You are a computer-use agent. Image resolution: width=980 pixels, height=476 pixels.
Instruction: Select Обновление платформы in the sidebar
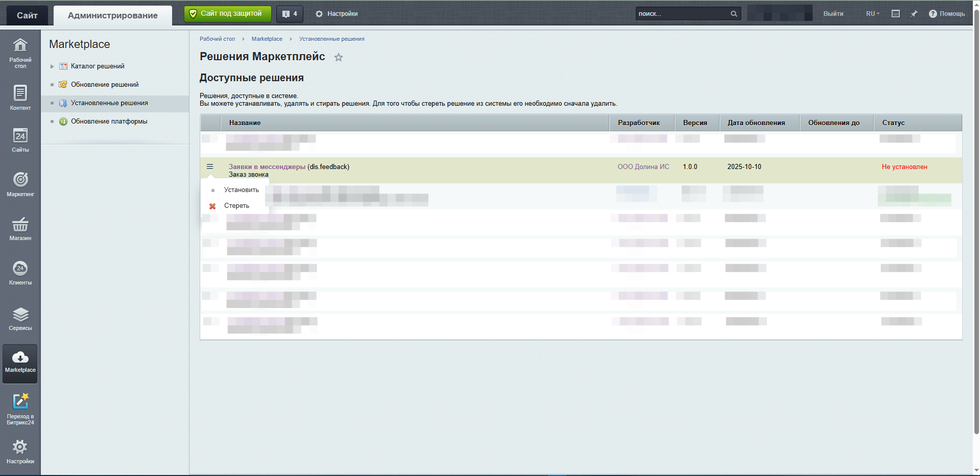109,122
